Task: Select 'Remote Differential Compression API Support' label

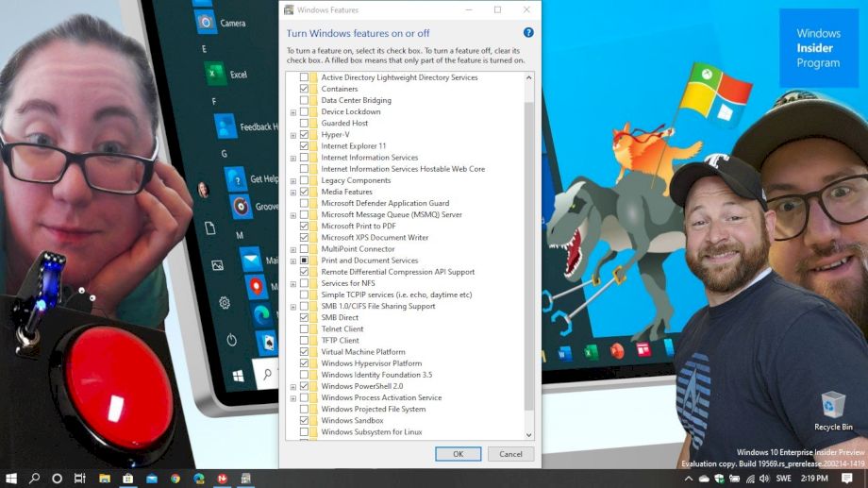Action: [397, 272]
